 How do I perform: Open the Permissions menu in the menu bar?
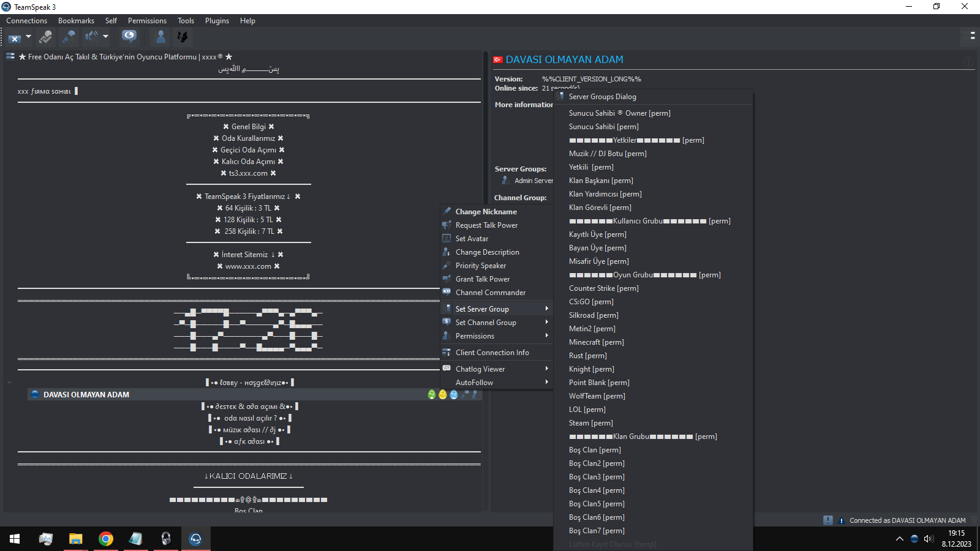point(147,21)
